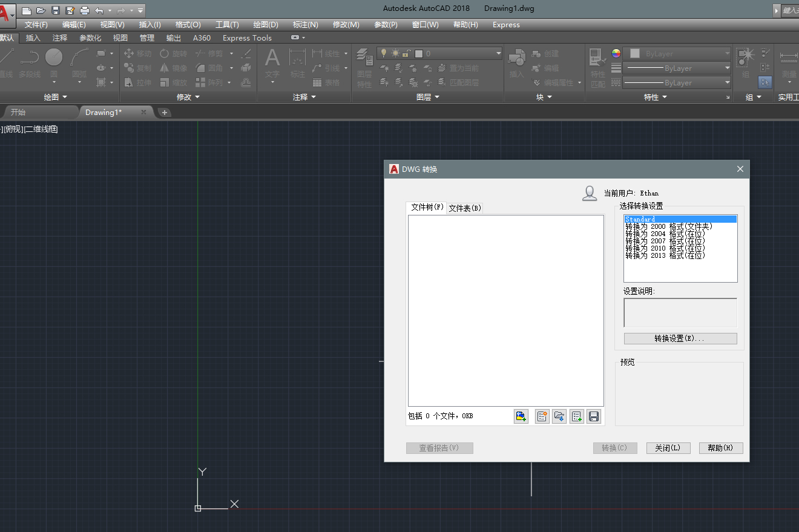Toggle layer lock padlock icon
This screenshot has height=532, width=799.
pyautogui.click(x=407, y=53)
